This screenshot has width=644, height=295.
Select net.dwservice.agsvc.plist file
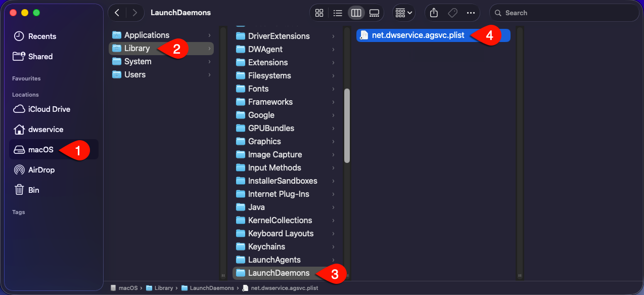pyautogui.click(x=433, y=35)
